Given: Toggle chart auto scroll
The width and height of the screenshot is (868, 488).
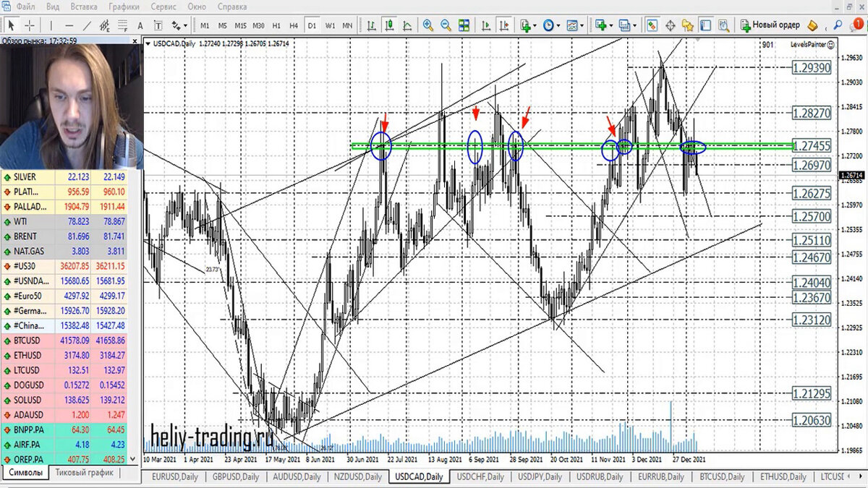Looking at the screenshot, I should [x=485, y=25].
